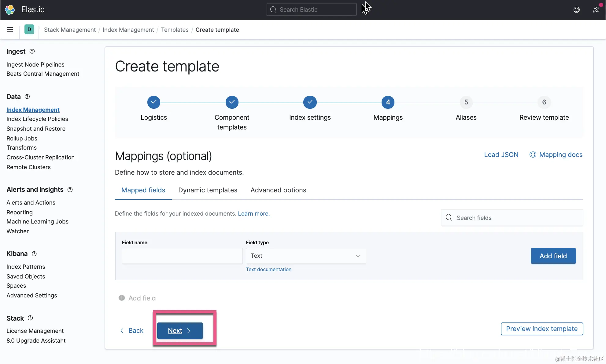Screen dimensions: 606x364
Task: Click the green D space avatar
Action: coord(29,30)
